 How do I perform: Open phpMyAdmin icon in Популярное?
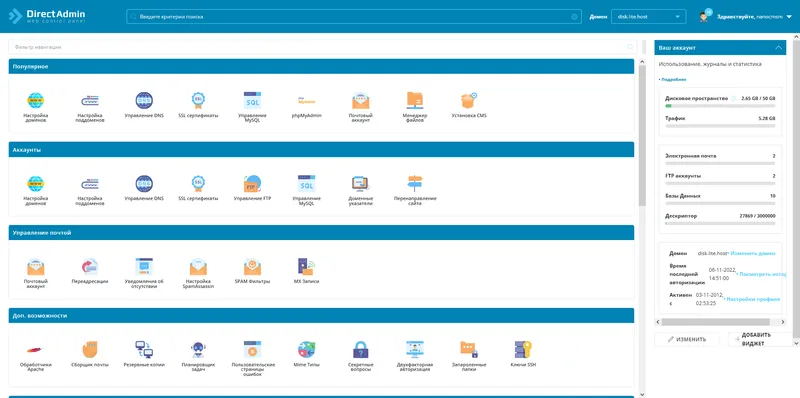307,101
